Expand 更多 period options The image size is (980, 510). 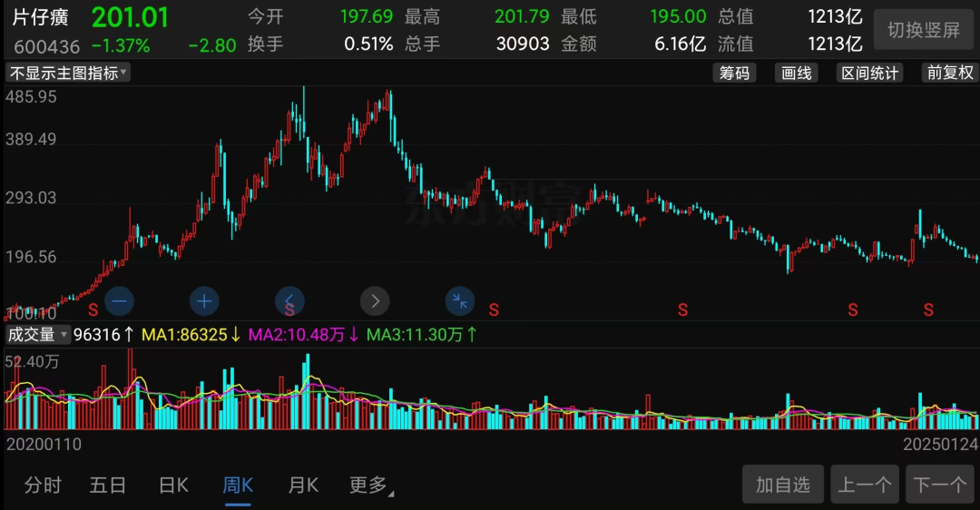371,485
